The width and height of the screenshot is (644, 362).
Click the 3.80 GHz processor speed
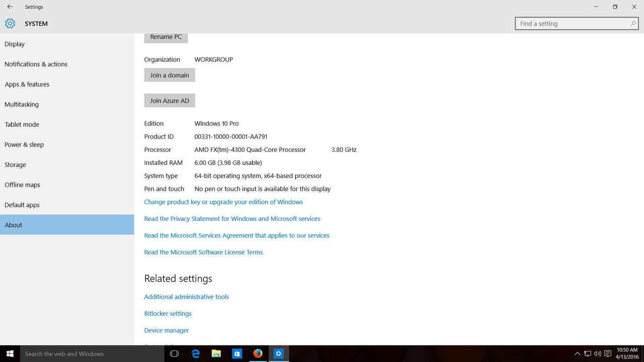(x=344, y=149)
